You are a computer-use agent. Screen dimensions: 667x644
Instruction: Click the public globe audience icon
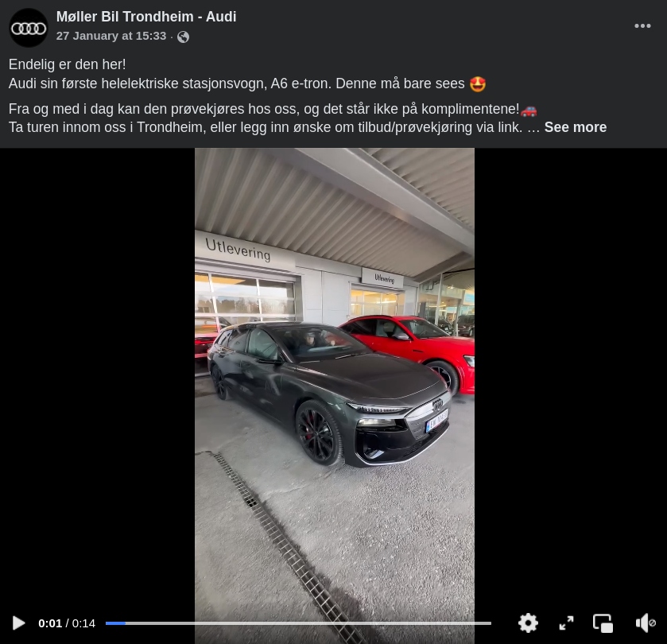184,37
